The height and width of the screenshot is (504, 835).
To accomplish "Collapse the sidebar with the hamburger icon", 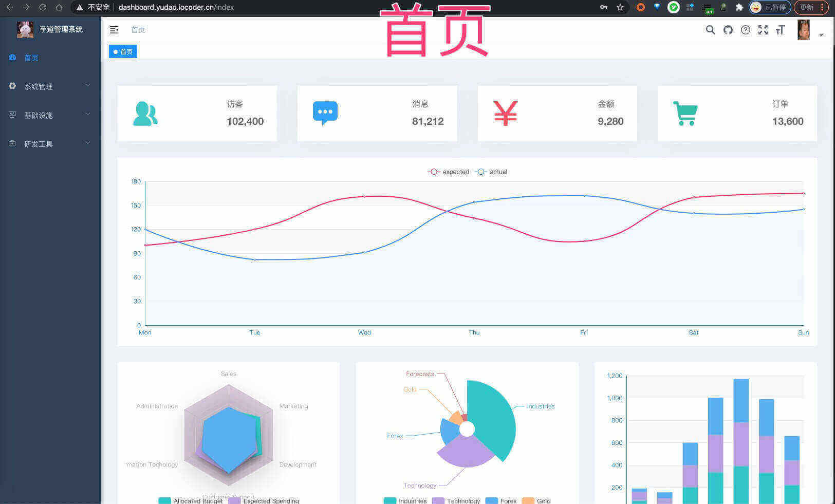I will click(x=114, y=30).
